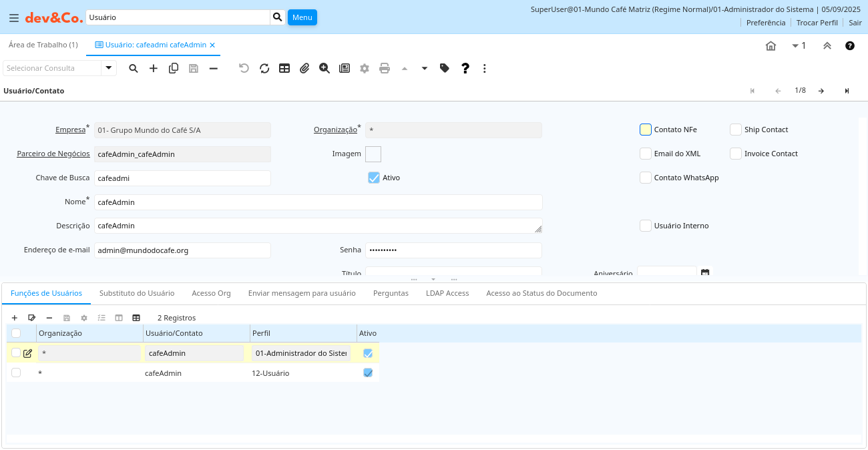Uncheck the Ativo checkbox

pyautogui.click(x=374, y=178)
